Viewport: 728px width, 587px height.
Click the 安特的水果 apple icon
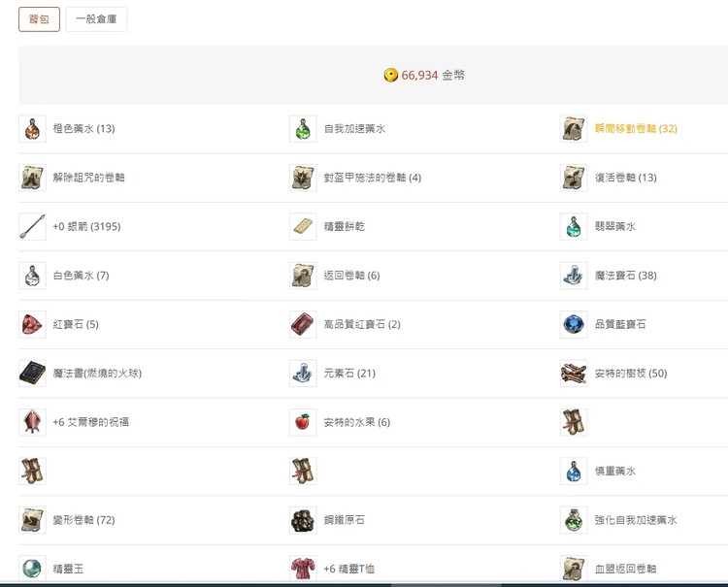[303, 422]
